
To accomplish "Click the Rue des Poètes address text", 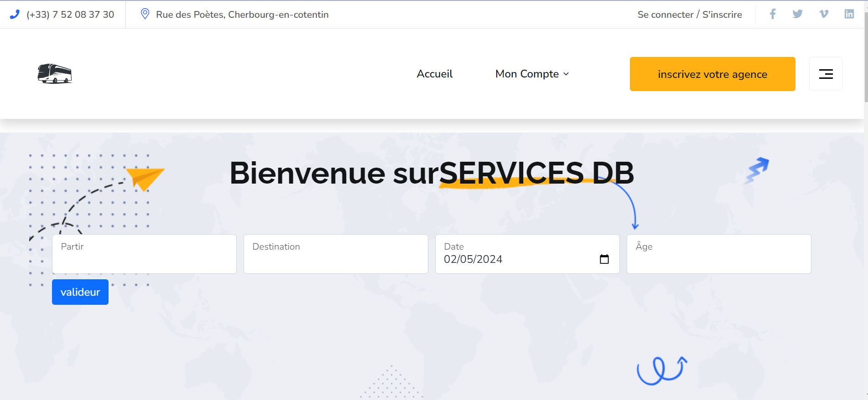I will click(242, 15).
